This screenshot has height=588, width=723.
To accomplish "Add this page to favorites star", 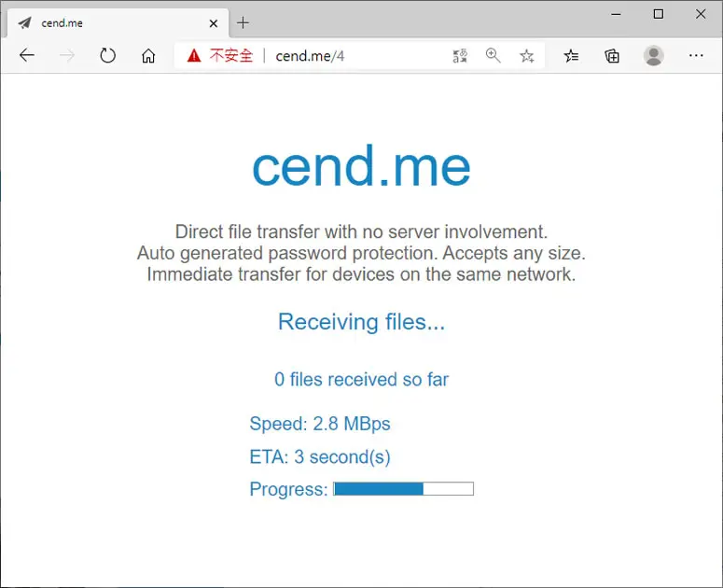I will pyautogui.click(x=526, y=56).
